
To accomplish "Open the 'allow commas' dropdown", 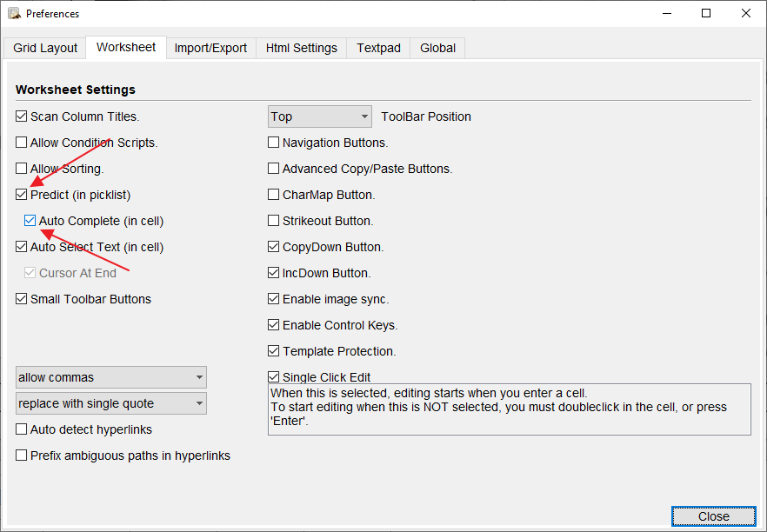I will click(111, 377).
